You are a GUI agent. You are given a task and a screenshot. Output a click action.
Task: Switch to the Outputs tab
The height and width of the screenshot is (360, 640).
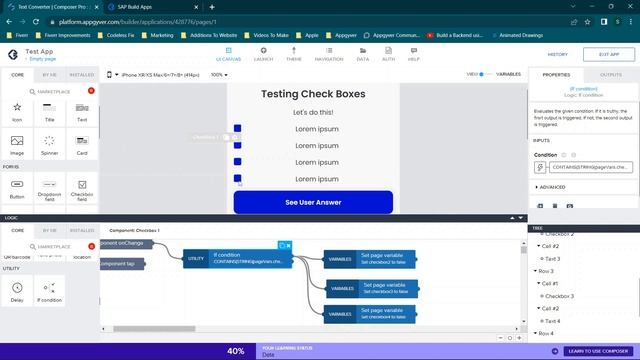pos(611,75)
